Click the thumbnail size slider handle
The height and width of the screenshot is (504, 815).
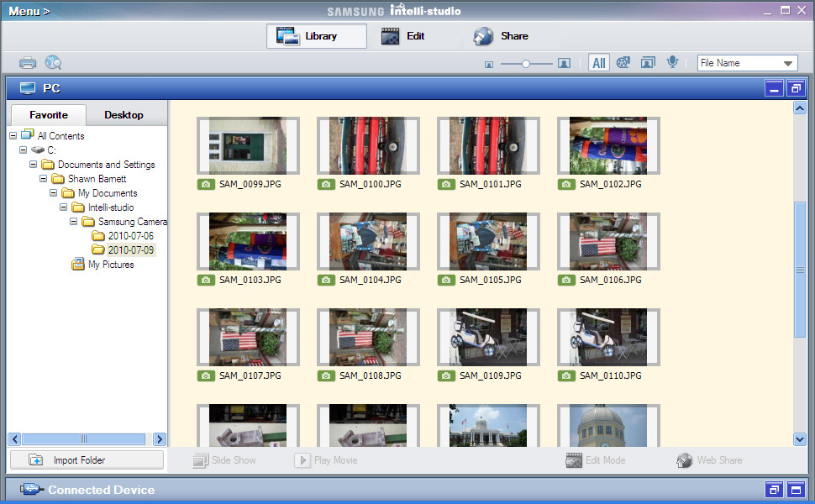526,63
